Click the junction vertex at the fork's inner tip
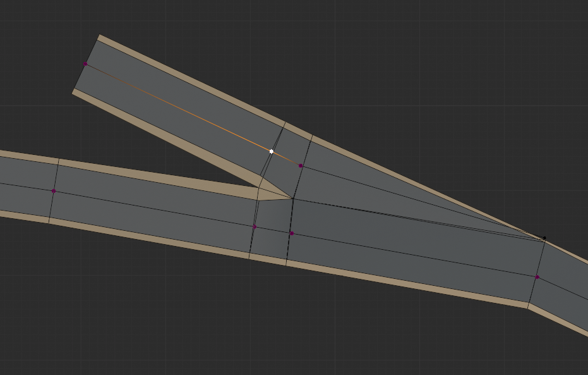Viewport: 588px width, 375px height. tap(292, 199)
